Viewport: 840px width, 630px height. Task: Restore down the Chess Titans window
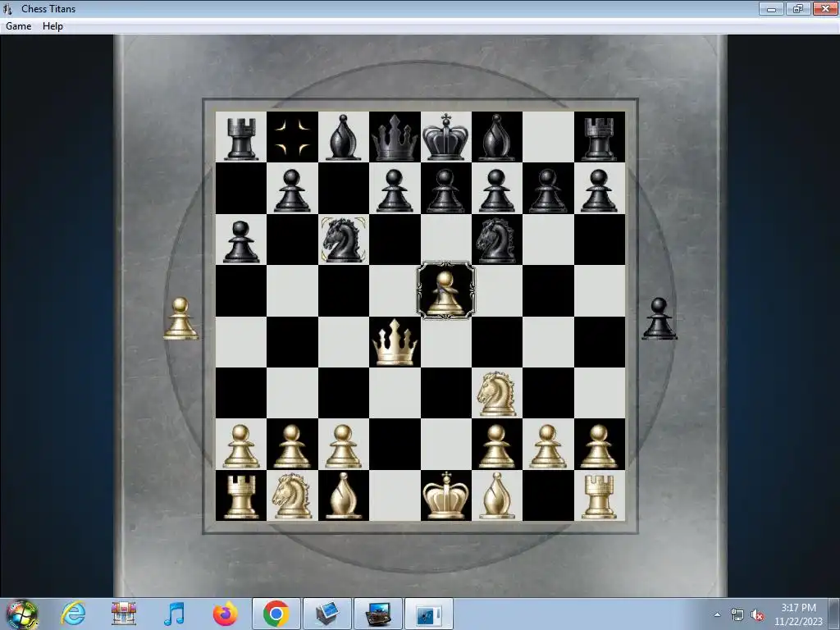click(x=798, y=8)
